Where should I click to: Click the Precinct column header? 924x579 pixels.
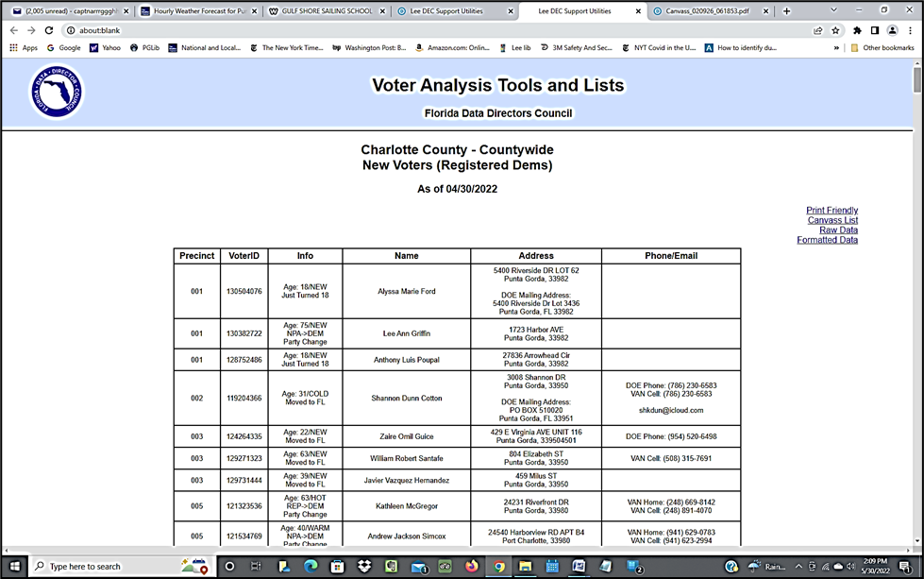[x=197, y=256]
